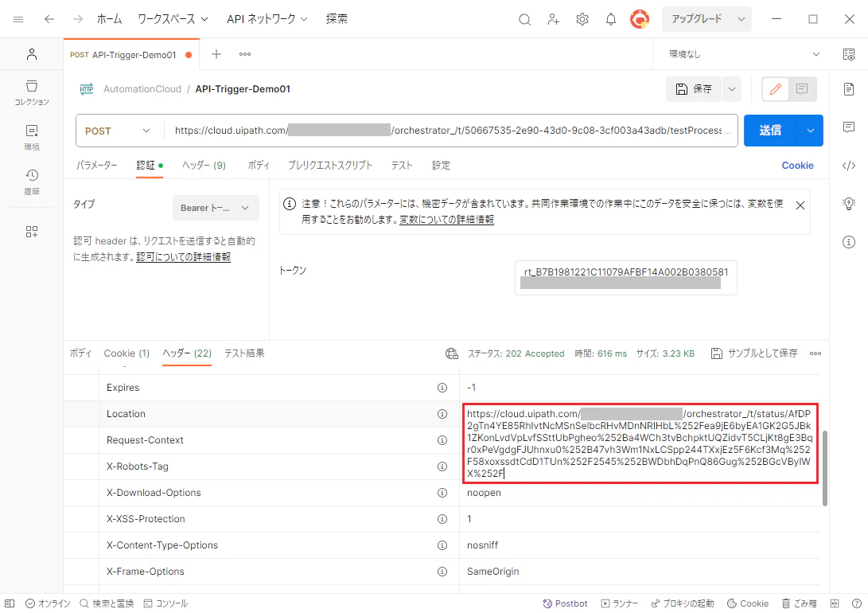Open the hamburger main menu
Image resolution: width=868 pixels, height=613 pixels.
(x=18, y=19)
